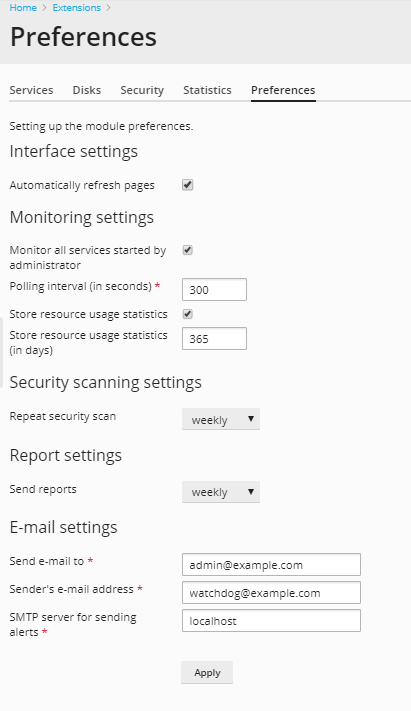Click the arrow on Send reports dropdown
The image size is (411, 711).
(x=251, y=492)
